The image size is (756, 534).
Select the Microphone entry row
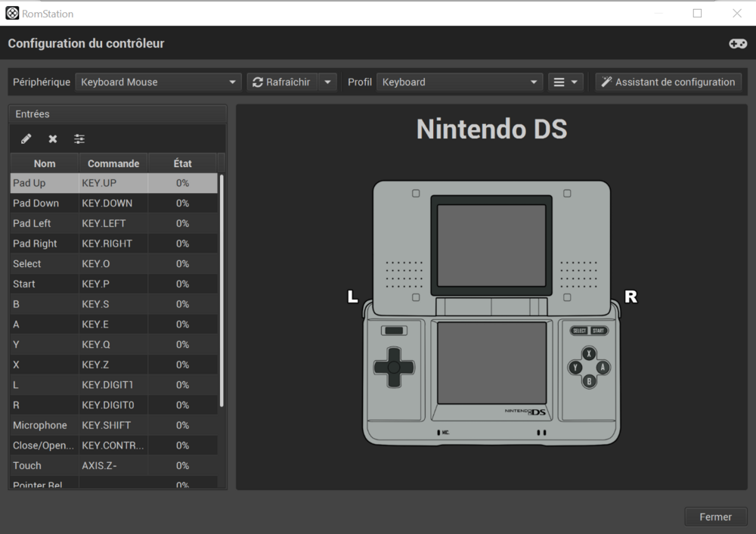click(113, 425)
